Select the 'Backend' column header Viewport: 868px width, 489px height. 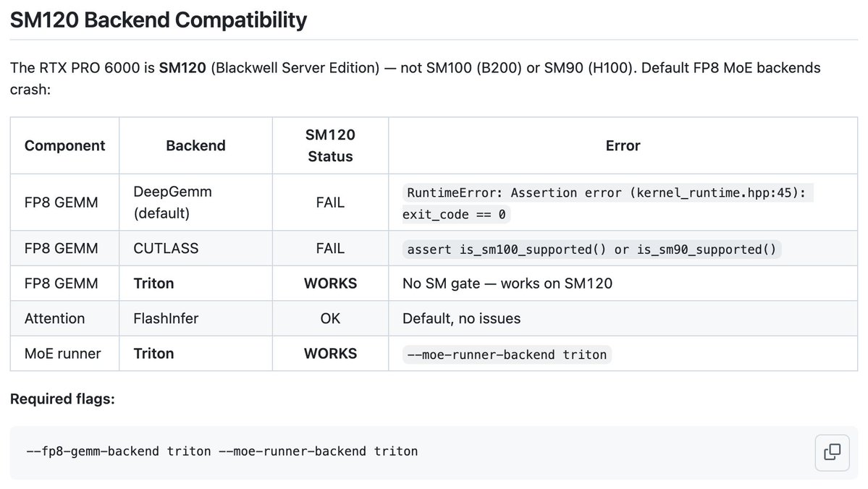point(195,145)
